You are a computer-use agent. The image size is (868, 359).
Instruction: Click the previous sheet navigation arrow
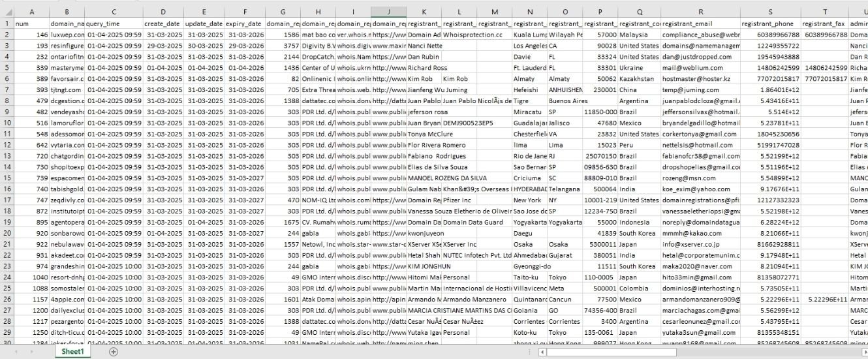click(15, 352)
